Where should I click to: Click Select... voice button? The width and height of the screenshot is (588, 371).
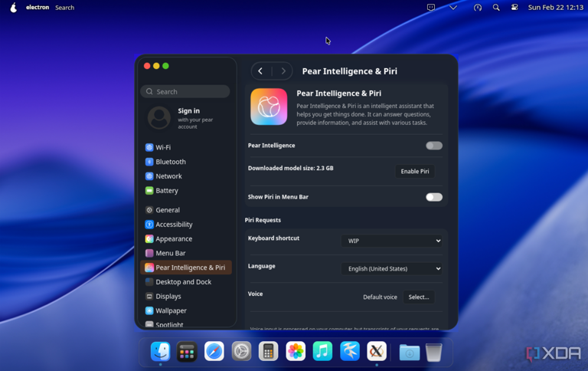(x=419, y=297)
